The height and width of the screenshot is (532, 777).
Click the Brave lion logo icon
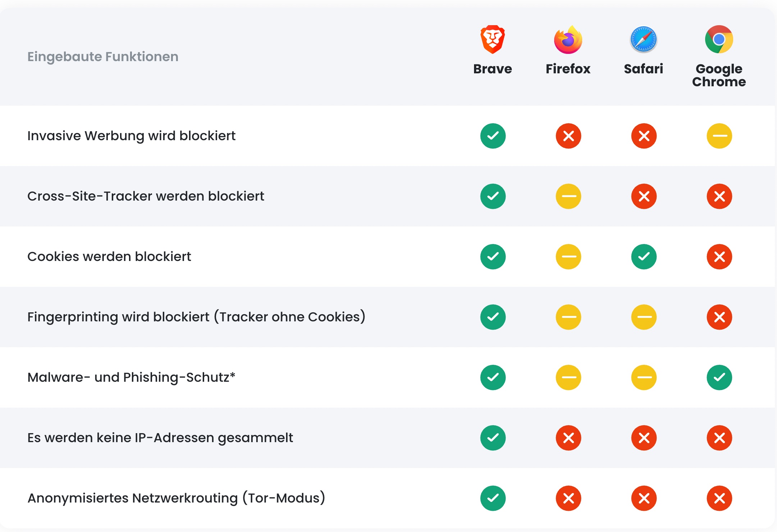point(493,40)
